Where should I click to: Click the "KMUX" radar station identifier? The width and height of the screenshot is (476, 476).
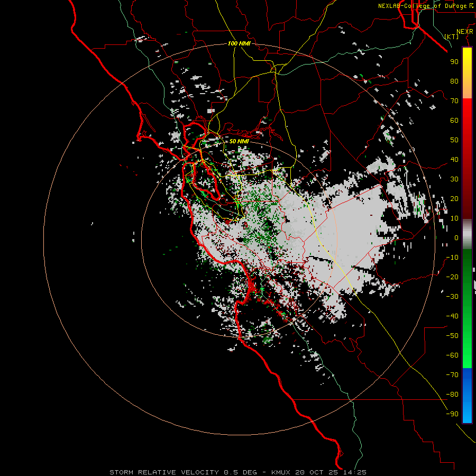click(x=280, y=472)
